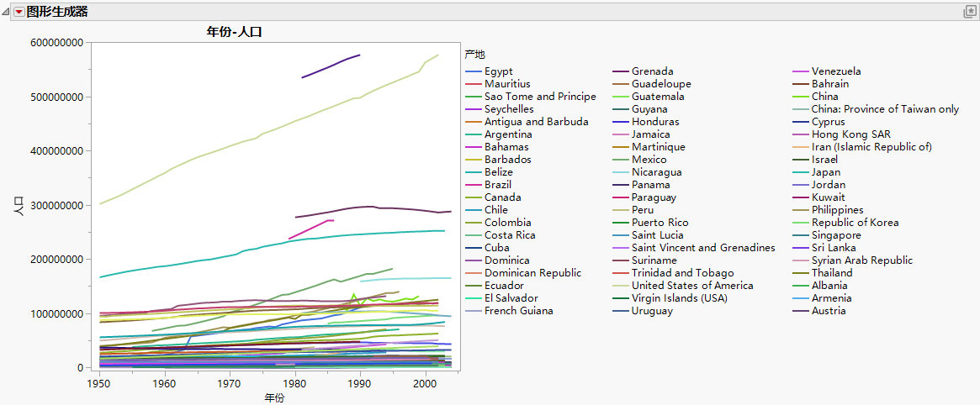Image resolution: width=980 pixels, height=405 pixels.
Task: Select the French Guiana legend item
Action: [519, 311]
